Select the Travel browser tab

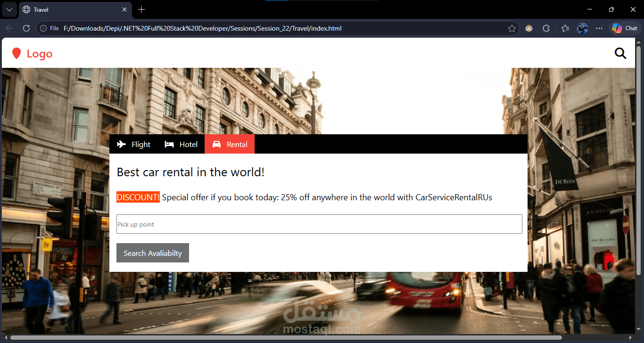pos(75,9)
